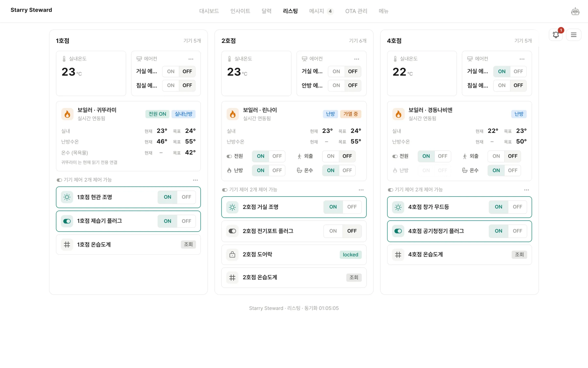Viewport: 588px width, 368px height.
Task: Open the 메시지 tab
Action: (321, 11)
